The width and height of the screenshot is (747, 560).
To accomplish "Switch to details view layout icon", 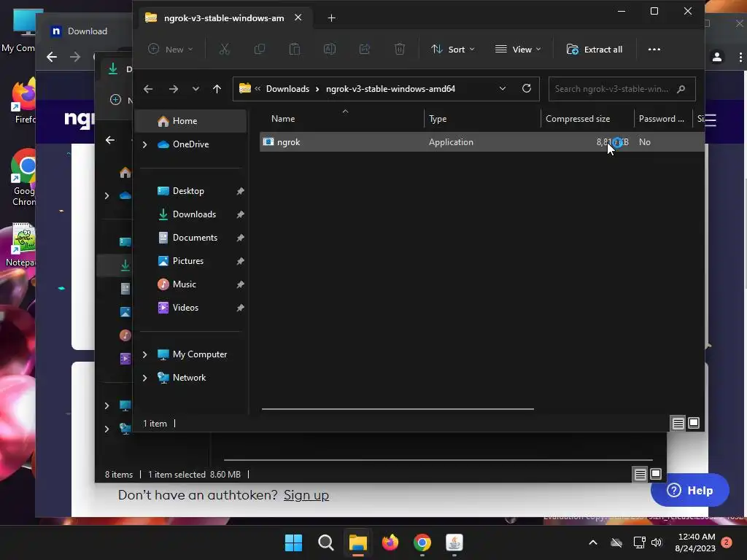I will (x=678, y=423).
